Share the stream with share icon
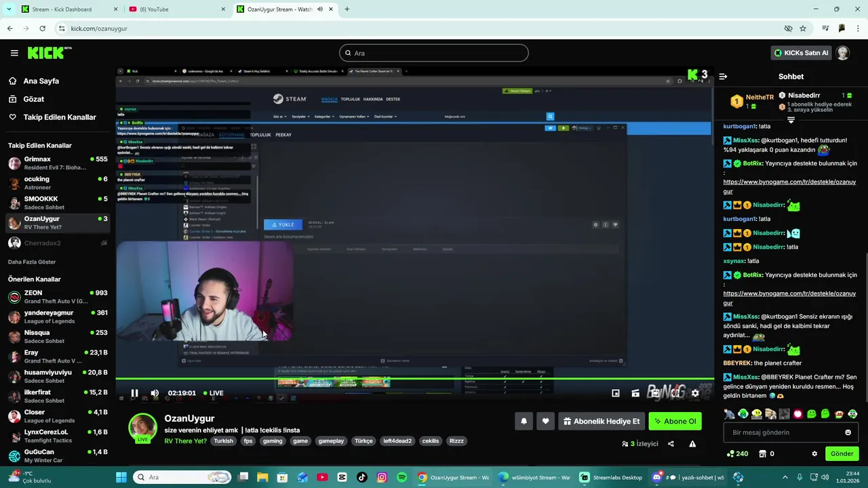 tap(671, 444)
